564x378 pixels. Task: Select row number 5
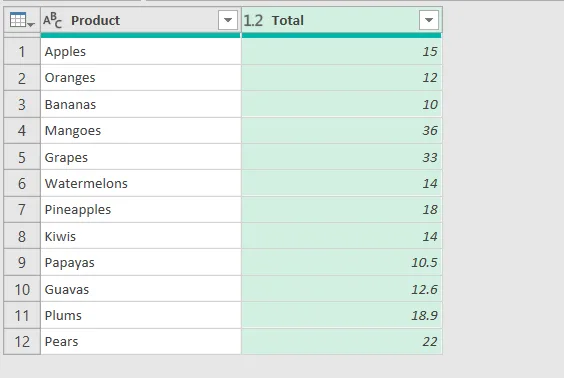tap(22, 157)
